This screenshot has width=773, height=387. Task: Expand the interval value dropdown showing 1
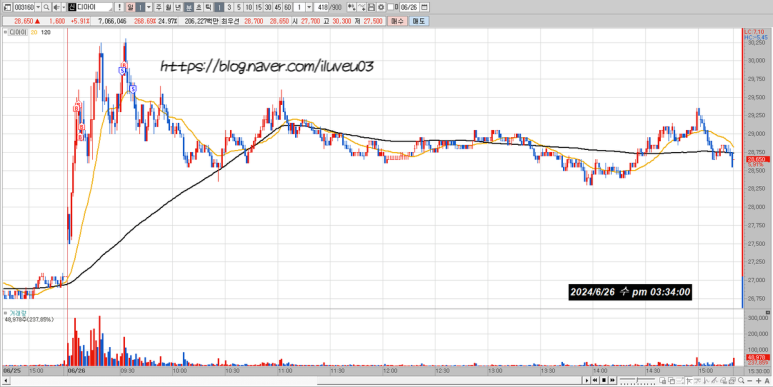coord(309,7)
